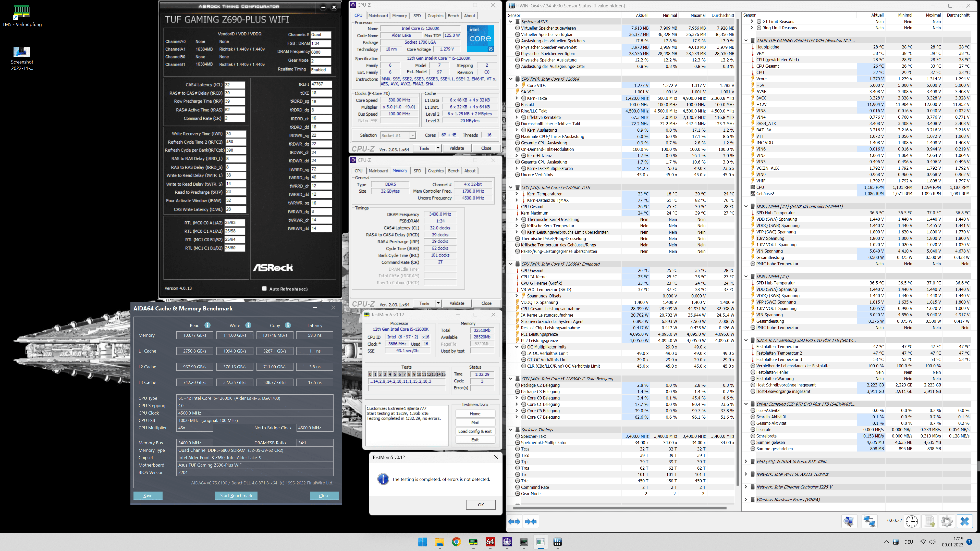Open Windows Start menu on taskbar

[423, 542]
